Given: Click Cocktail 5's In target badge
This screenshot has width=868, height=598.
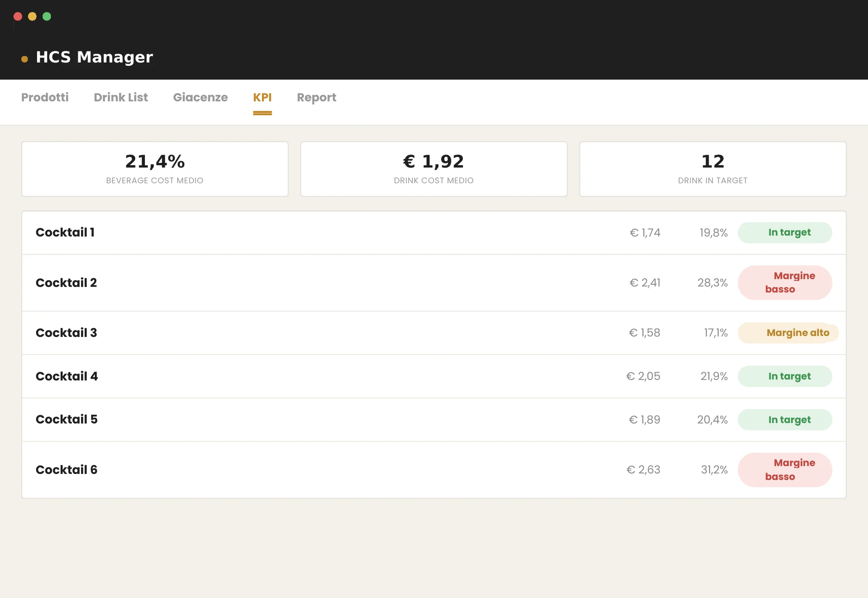Looking at the screenshot, I should pos(785,420).
